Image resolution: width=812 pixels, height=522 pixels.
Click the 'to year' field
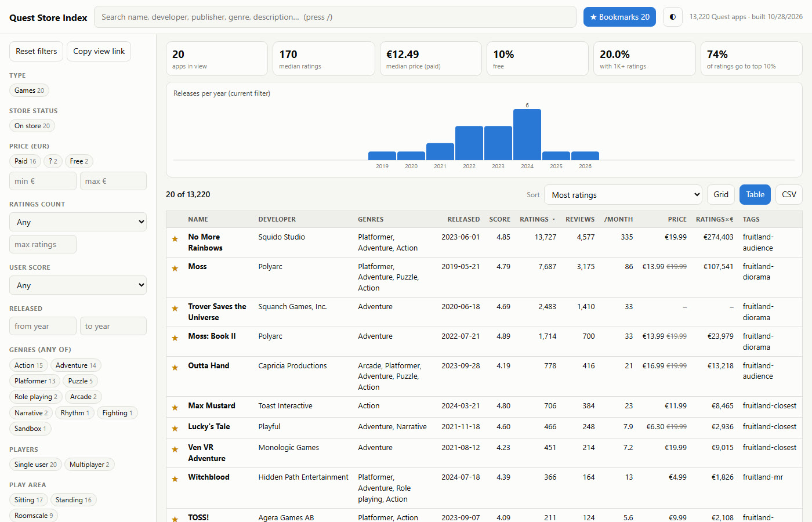tap(113, 326)
